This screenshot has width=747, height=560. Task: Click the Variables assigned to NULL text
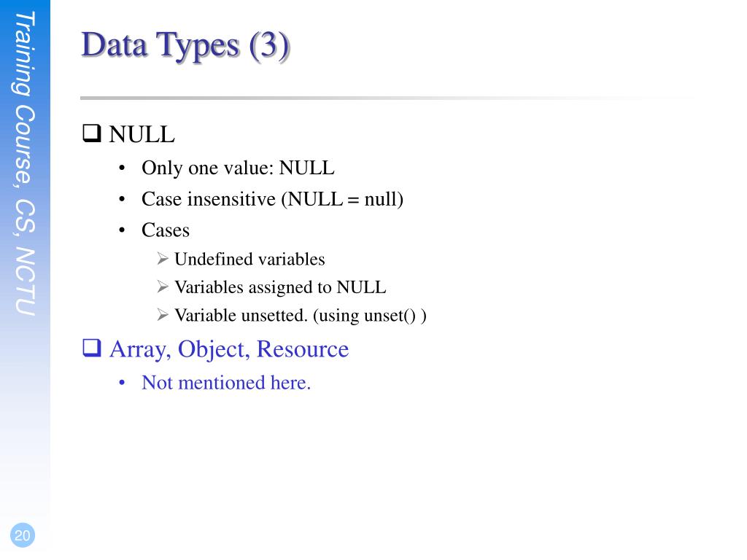tap(280, 287)
